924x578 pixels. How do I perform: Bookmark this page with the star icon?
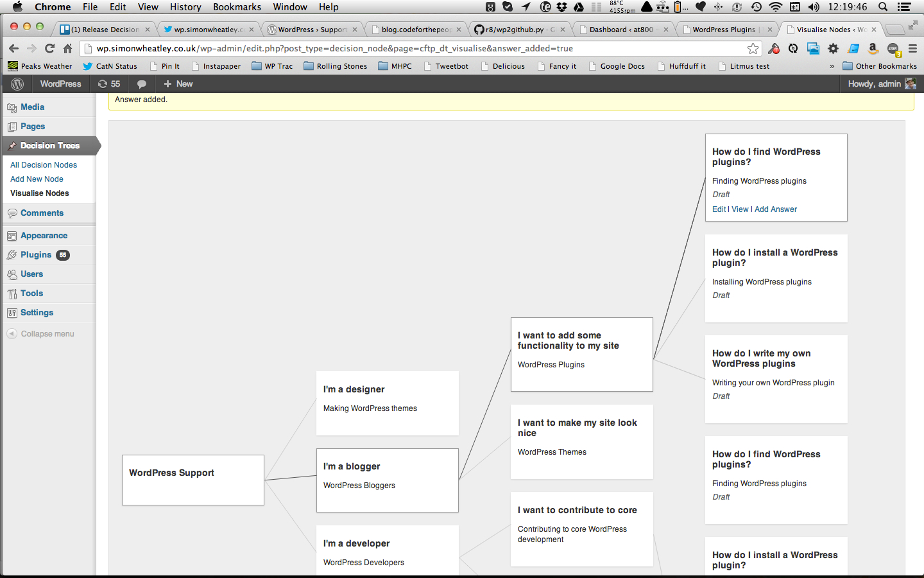[753, 48]
